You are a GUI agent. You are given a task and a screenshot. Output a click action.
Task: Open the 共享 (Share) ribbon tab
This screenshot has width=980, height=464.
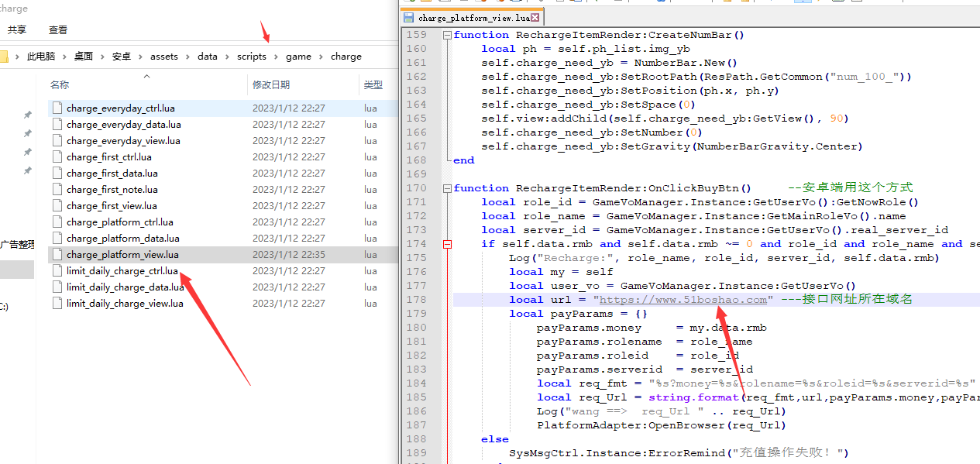[x=17, y=30]
